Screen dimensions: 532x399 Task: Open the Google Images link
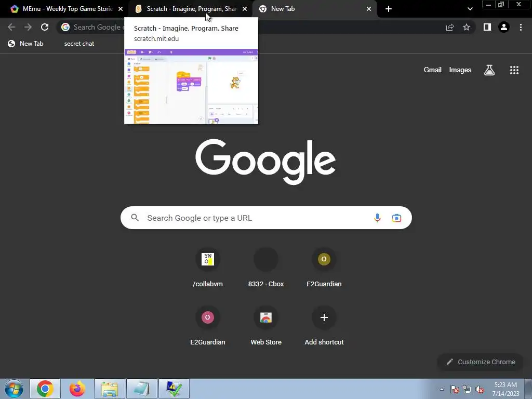click(460, 70)
